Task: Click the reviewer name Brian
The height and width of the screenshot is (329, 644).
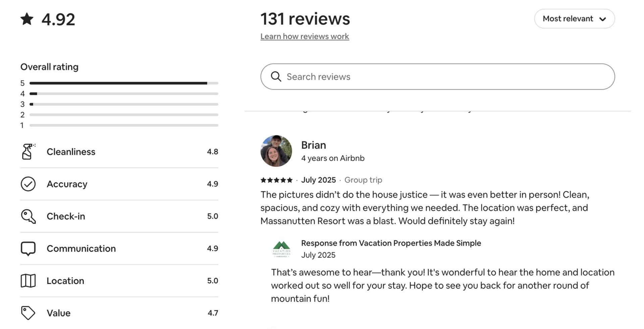Action: tap(314, 145)
